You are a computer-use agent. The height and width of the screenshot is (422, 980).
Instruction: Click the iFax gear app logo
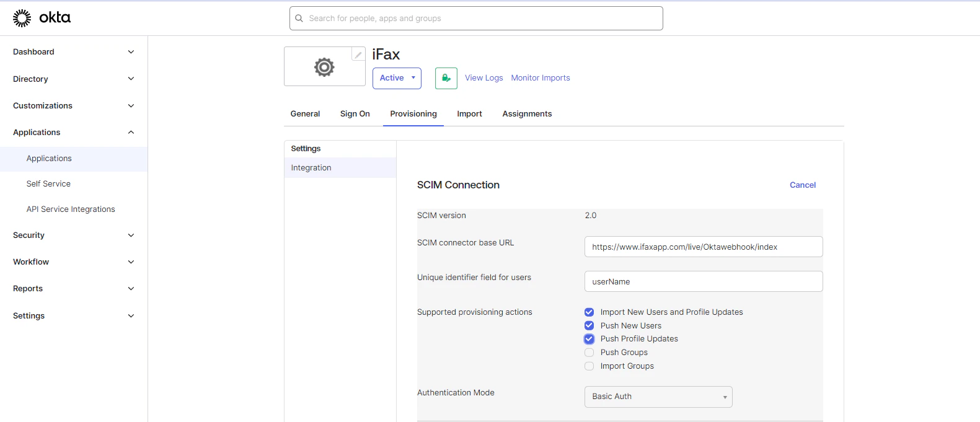(324, 67)
